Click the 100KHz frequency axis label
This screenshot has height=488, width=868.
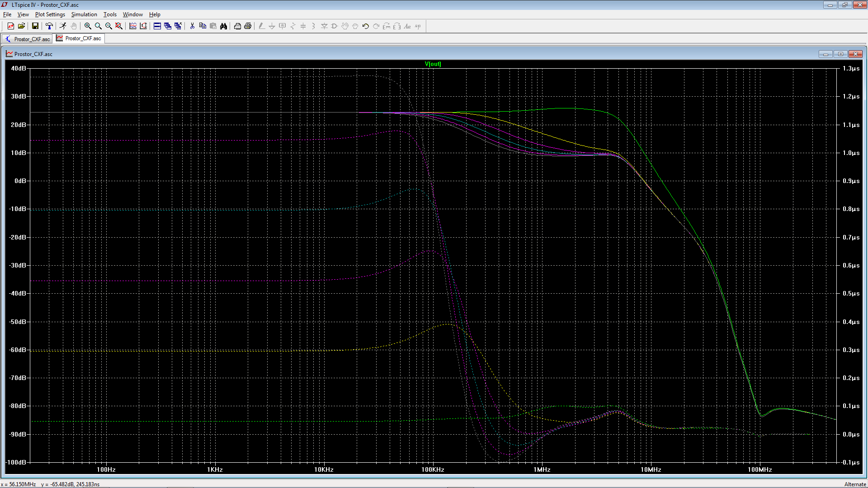pyautogui.click(x=433, y=469)
